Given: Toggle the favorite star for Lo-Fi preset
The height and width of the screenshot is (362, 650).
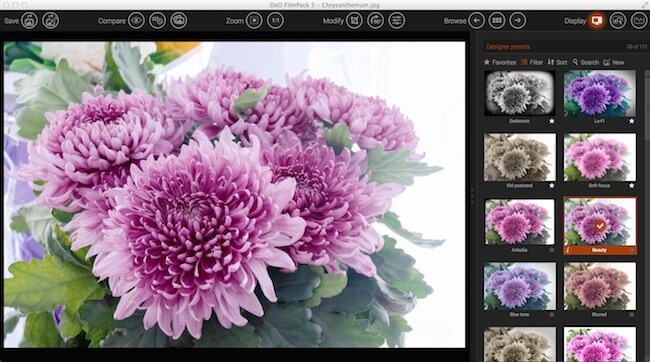Looking at the screenshot, I should point(631,121).
